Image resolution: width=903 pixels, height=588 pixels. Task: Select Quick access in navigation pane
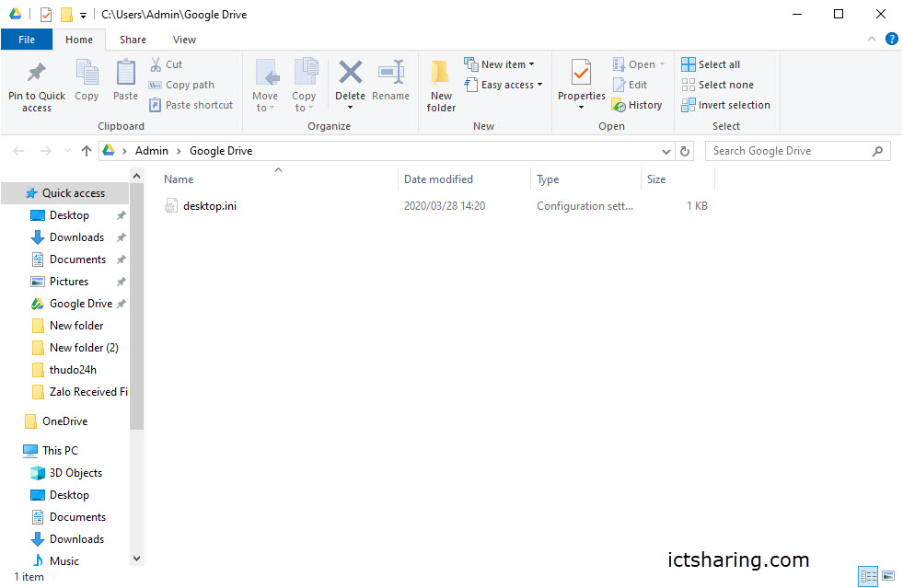tap(65, 193)
